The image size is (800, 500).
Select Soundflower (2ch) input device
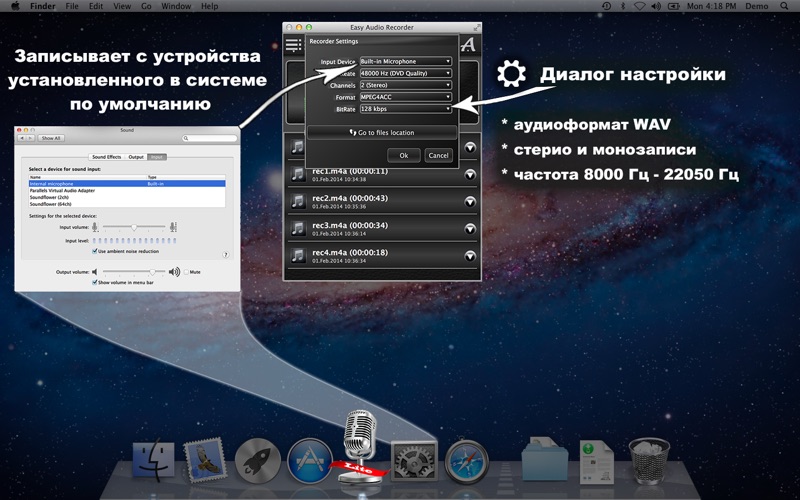click(x=127, y=197)
